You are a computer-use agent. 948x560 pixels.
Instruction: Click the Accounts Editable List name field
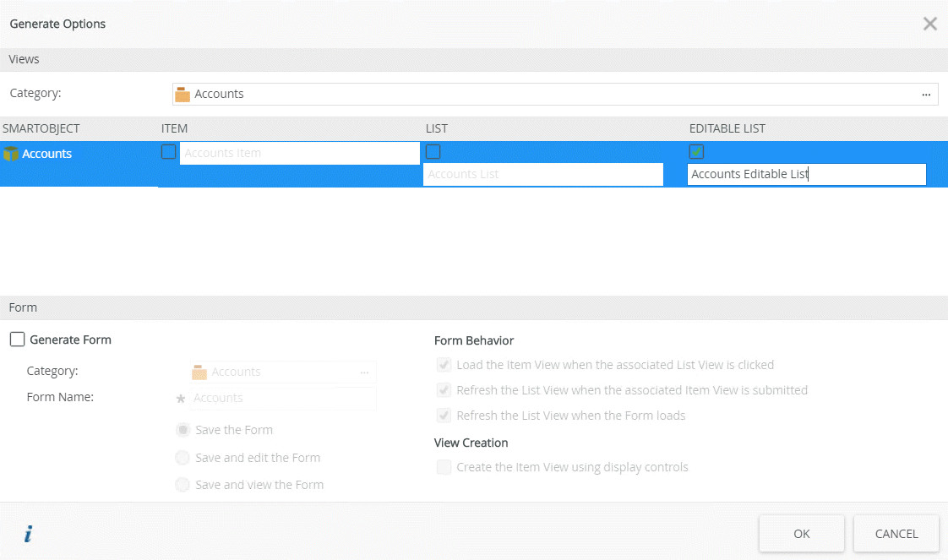806,174
